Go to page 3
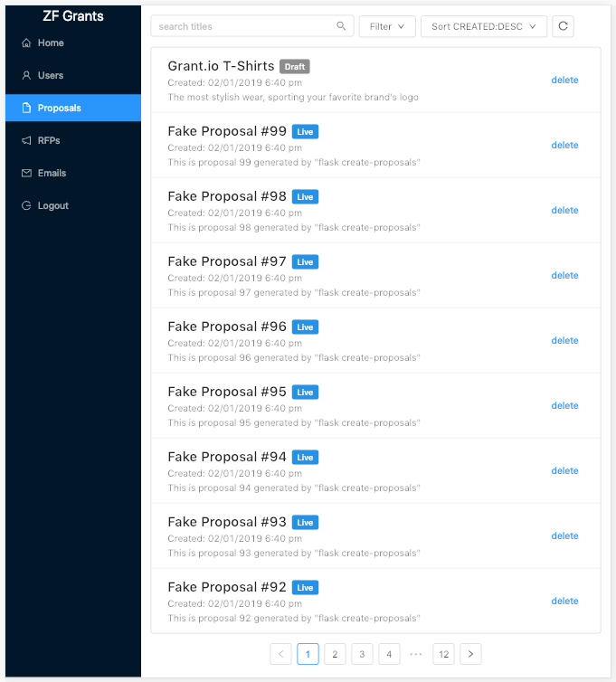 click(362, 654)
